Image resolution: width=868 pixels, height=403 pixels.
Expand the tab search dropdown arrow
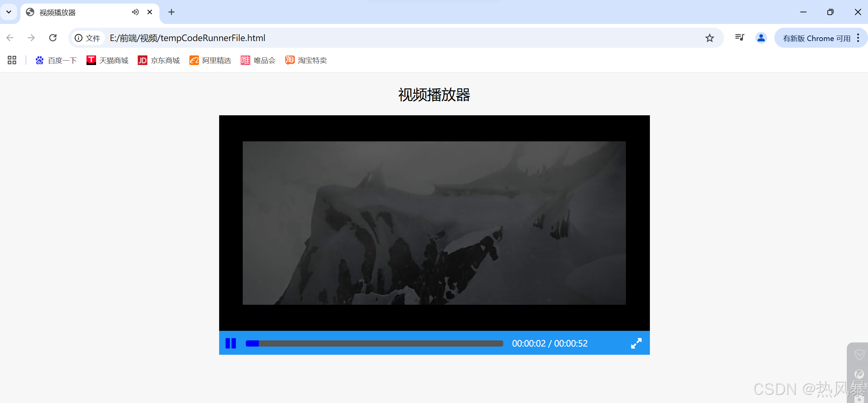pyautogui.click(x=9, y=12)
